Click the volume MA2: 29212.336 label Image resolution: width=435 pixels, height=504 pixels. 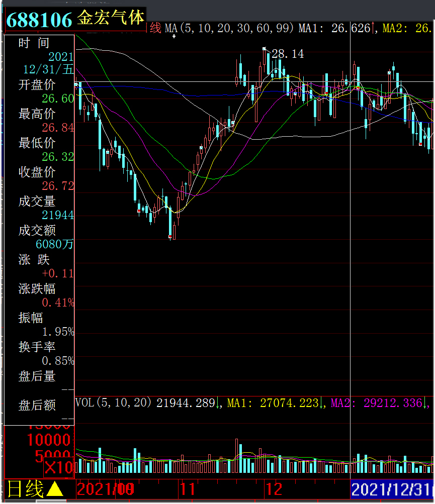(x=377, y=403)
